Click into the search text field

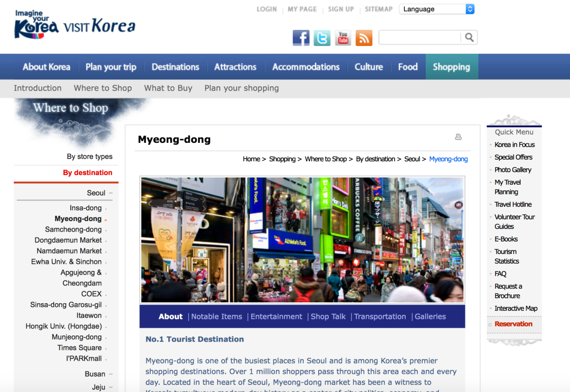pos(419,37)
